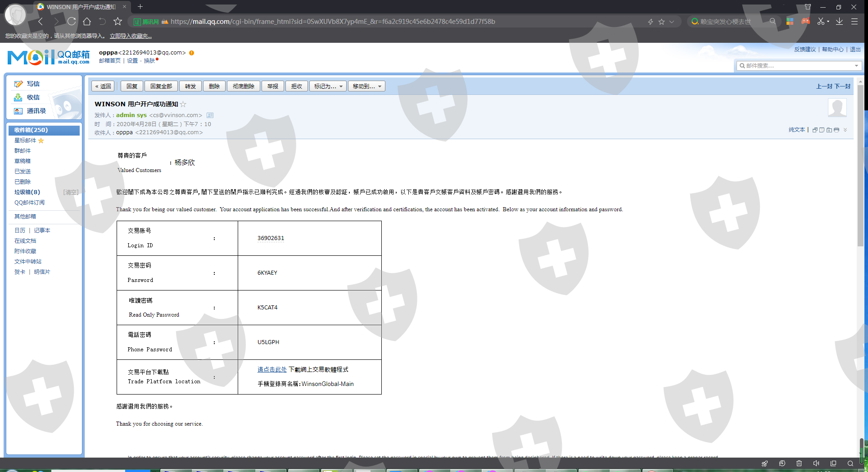This screenshot has height=472, width=868.
Task: Open the 已发送 sent folder
Action: (23, 172)
